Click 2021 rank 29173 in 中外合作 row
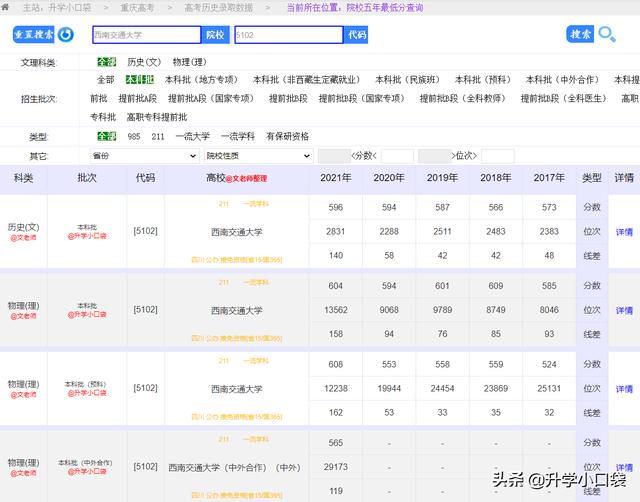 (x=336, y=467)
